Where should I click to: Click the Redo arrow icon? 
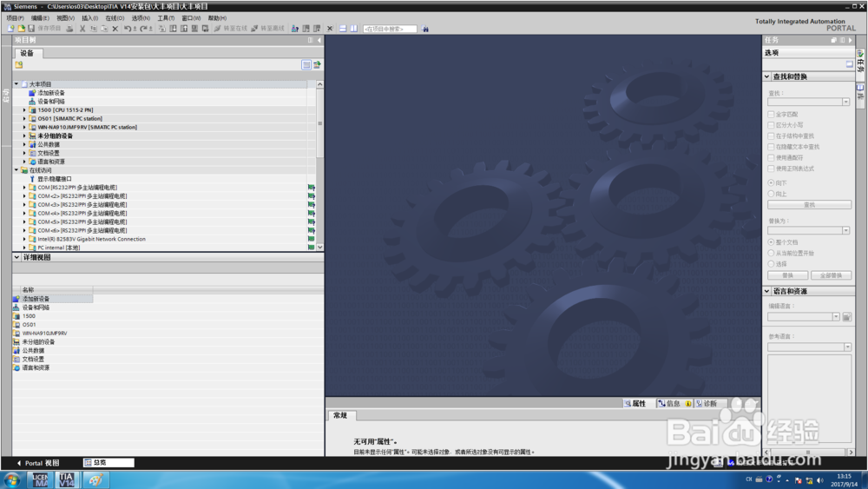[x=143, y=29]
